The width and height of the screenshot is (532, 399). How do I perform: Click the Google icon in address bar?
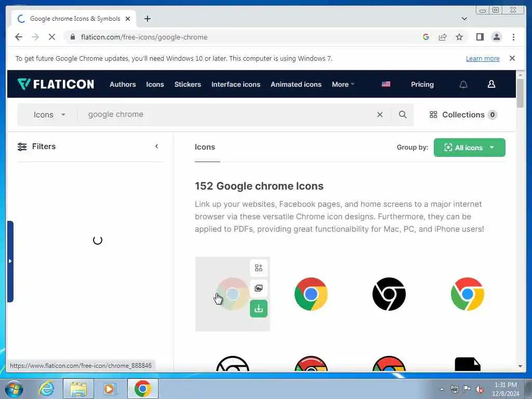point(426,37)
